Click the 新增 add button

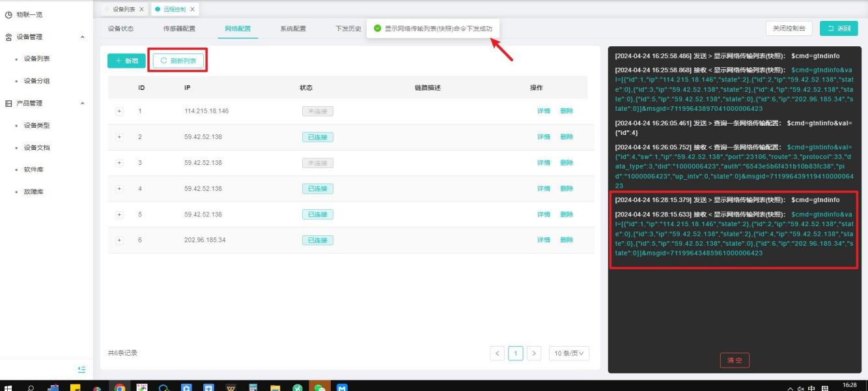pos(126,61)
